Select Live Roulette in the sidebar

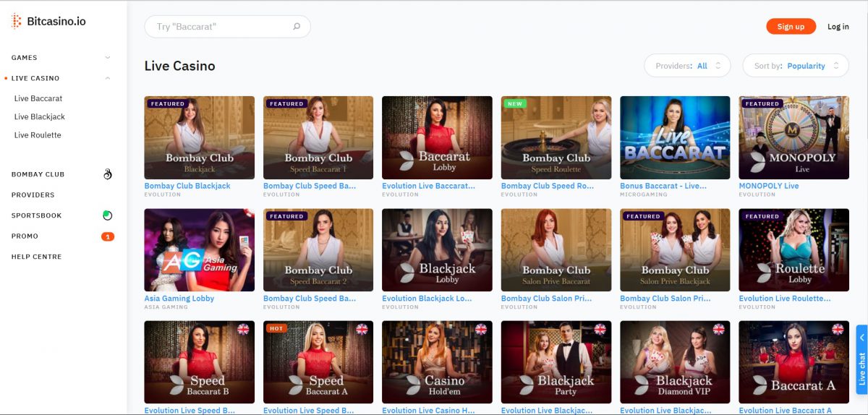tap(38, 135)
